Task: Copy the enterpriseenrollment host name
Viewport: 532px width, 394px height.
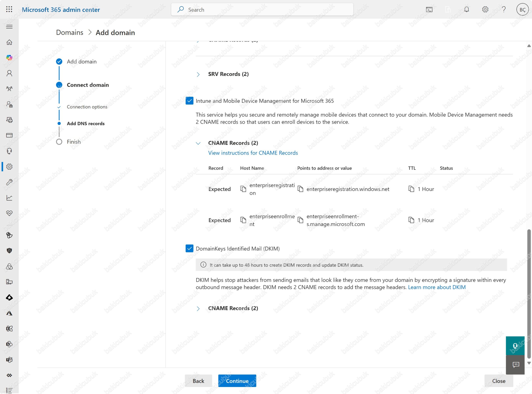Action: point(243,220)
